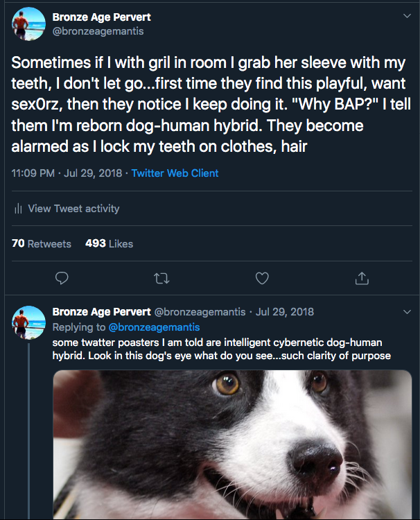This screenshot has height=520, width=420.
Task: Click Bronze Age Pervert name on the reply
Action: click(x=101, y=312)
